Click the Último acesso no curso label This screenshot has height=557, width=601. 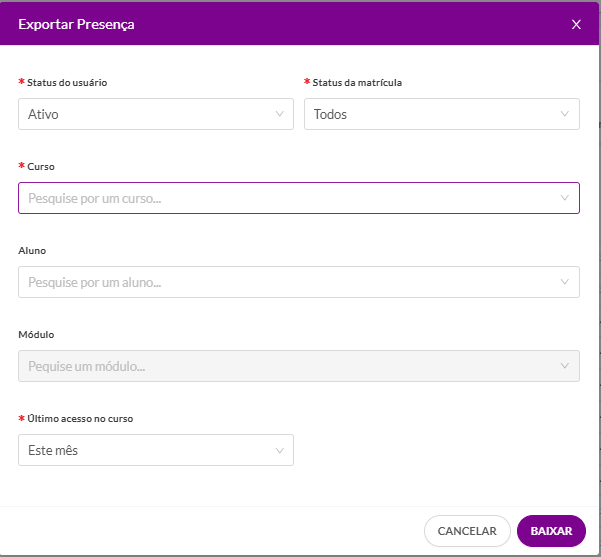[80, 418]
